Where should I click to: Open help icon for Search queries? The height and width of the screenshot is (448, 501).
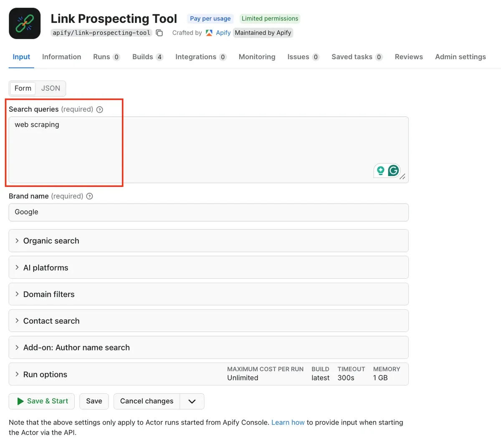click(x=100, y=110)
